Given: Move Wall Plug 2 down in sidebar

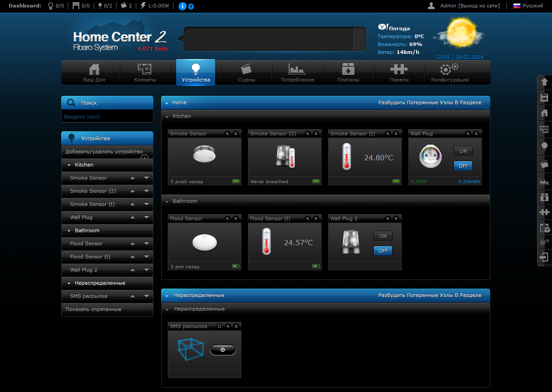Looking at the screenshot, I should click(x=146, y=270).
